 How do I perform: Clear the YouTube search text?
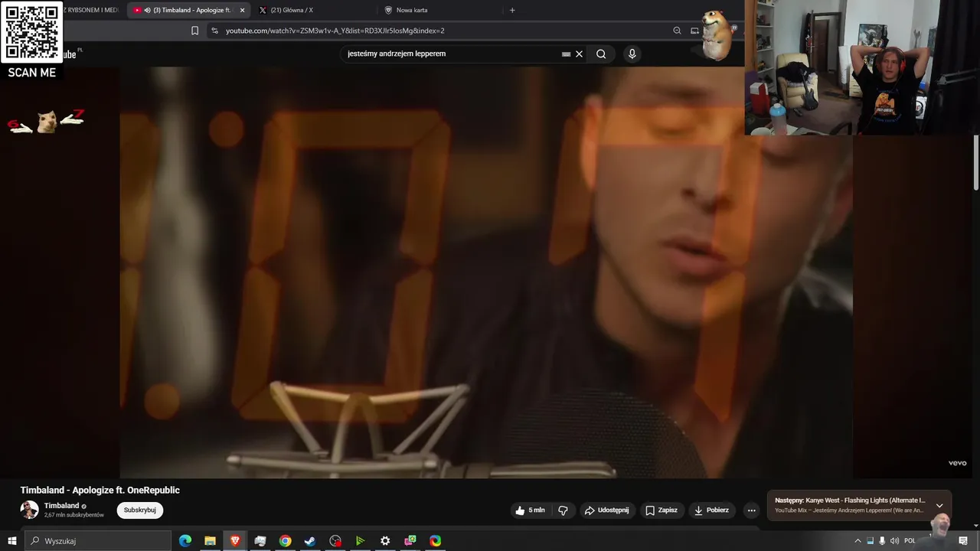[579, 54]
